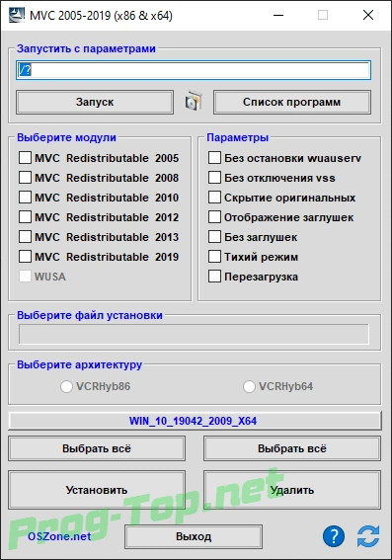Image resolution: width=392 pixels, height=560 pixels.
Task: Enable Перезагрузка option
Action: point(214,277)
